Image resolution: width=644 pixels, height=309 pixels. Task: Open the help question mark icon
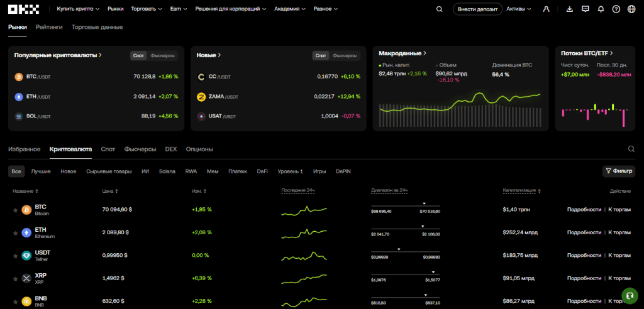(x=616, y=9)
